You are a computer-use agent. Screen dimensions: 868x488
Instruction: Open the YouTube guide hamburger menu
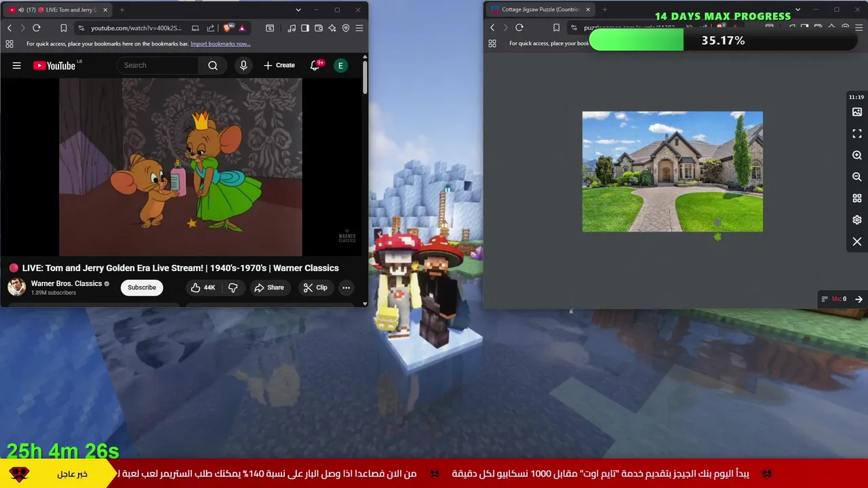coord(17,65)
